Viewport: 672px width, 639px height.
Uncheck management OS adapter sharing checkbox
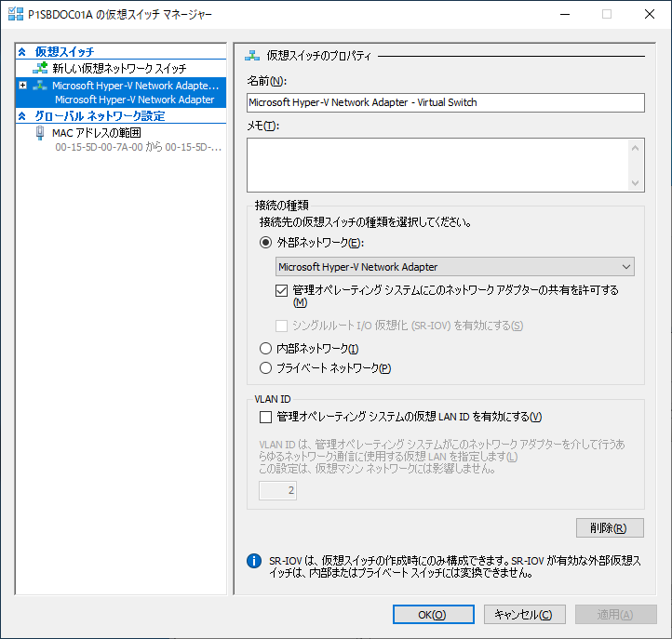tap(281, 291)
